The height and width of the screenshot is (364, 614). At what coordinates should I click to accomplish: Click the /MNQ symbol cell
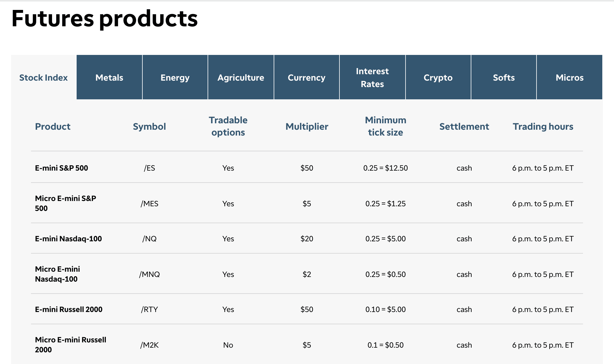[x=149, y=274]
